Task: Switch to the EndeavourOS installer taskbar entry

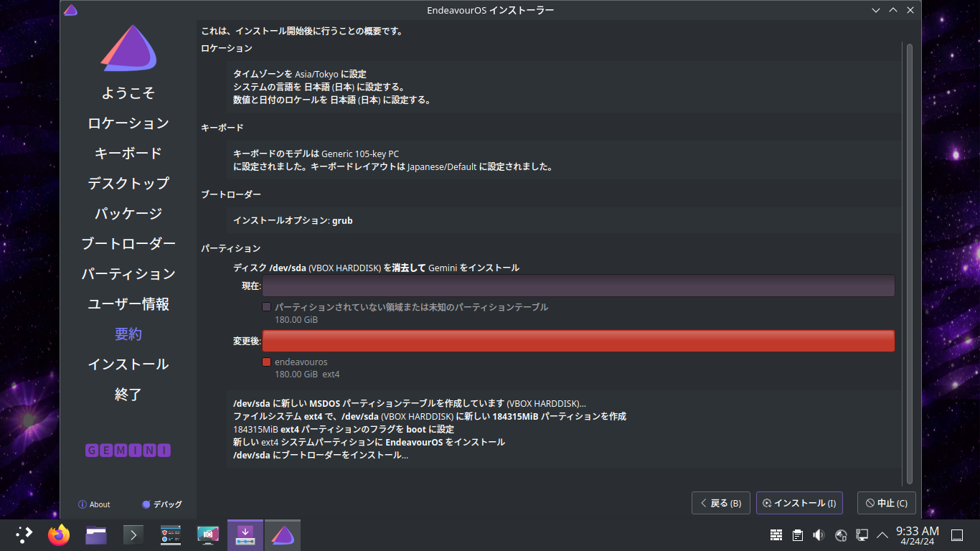Action: click(283, 534)
